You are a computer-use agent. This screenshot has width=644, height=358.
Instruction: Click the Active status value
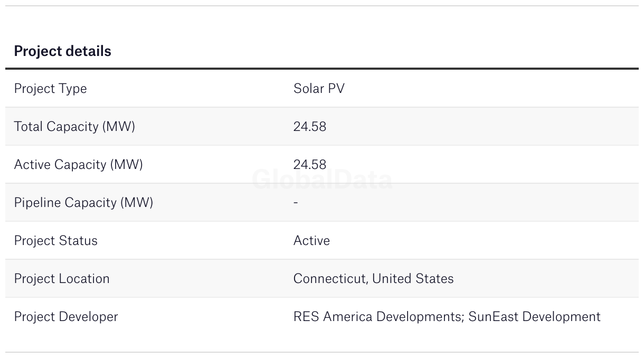(x=311, y=241)
